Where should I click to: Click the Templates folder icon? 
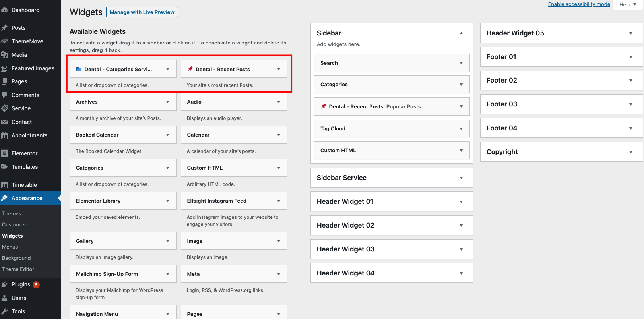point(4,167)
